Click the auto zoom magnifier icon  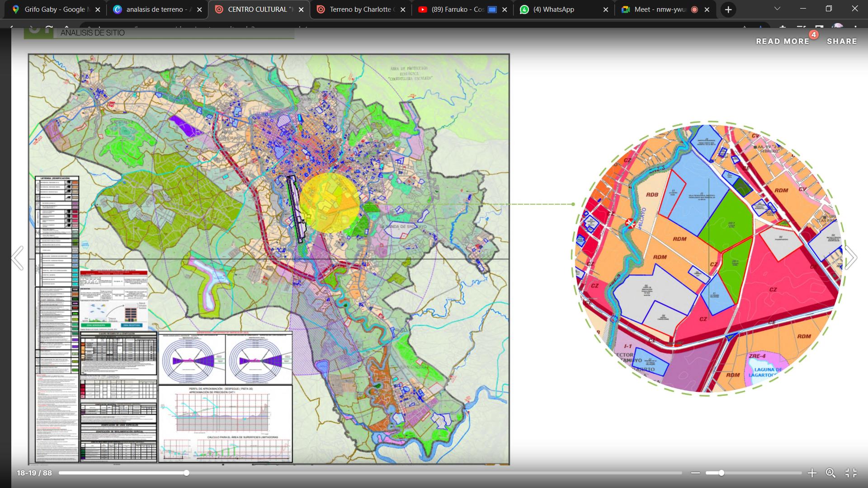point(830,473)
